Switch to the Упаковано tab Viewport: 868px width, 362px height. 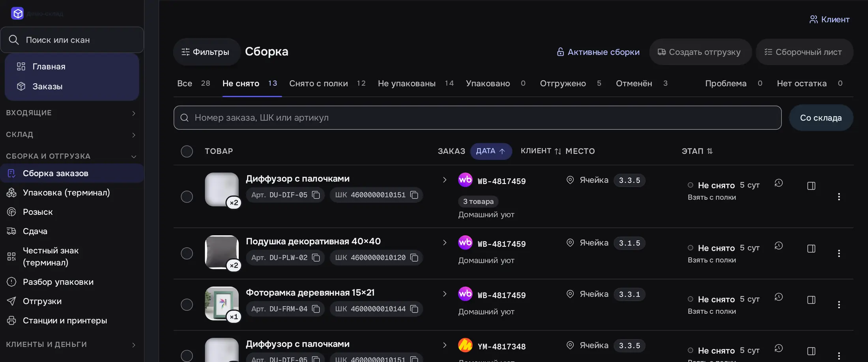496,84
